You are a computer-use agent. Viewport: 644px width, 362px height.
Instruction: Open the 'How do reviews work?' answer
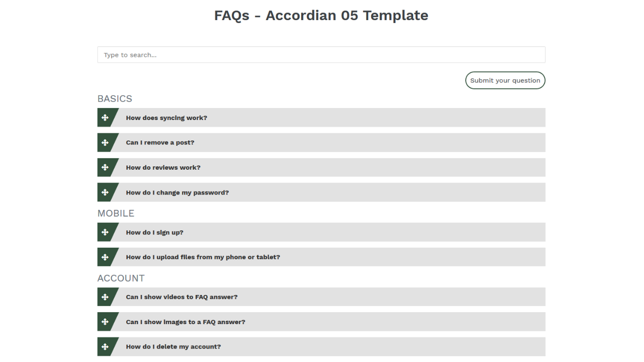(163, 167)
